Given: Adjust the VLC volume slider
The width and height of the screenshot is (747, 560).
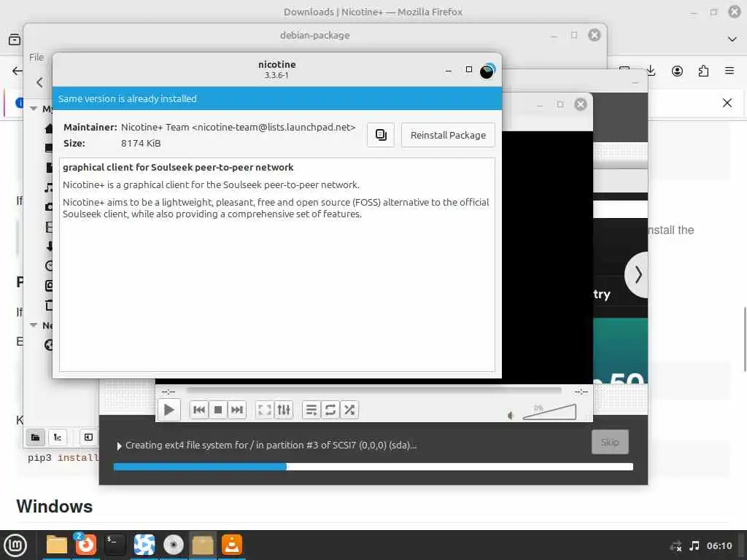Looking at the screenshot, I should [x=549, y=412].
